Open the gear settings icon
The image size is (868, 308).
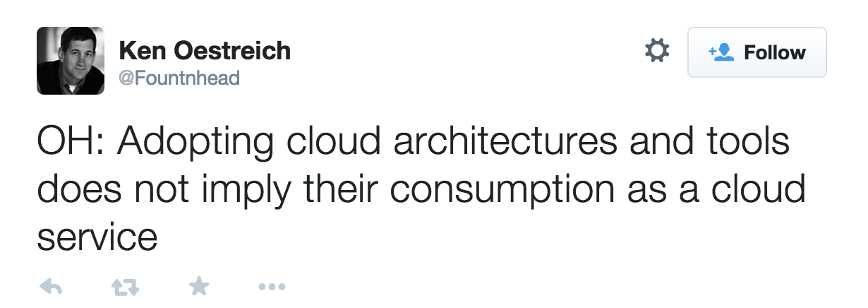[x=657, y=51]
